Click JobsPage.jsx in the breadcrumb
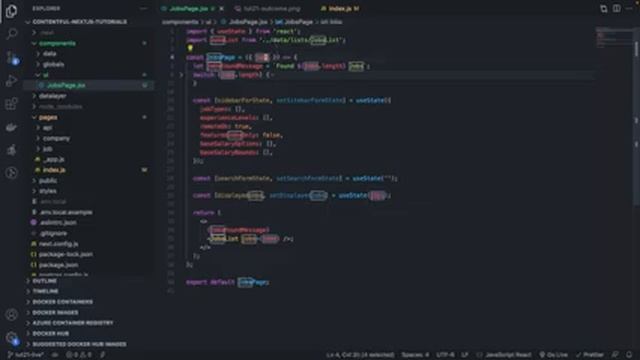Viewport: 640px width, 360px height. (x=248, y=22)
